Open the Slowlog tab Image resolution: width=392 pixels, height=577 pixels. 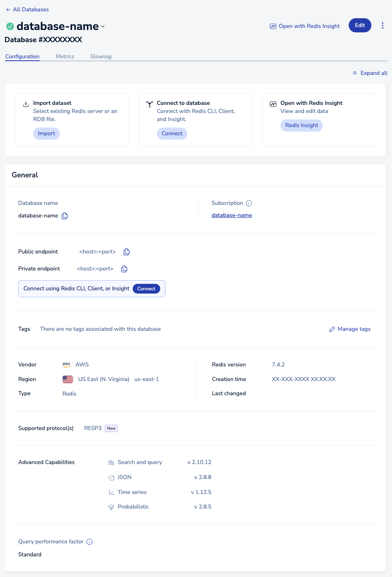101,57
